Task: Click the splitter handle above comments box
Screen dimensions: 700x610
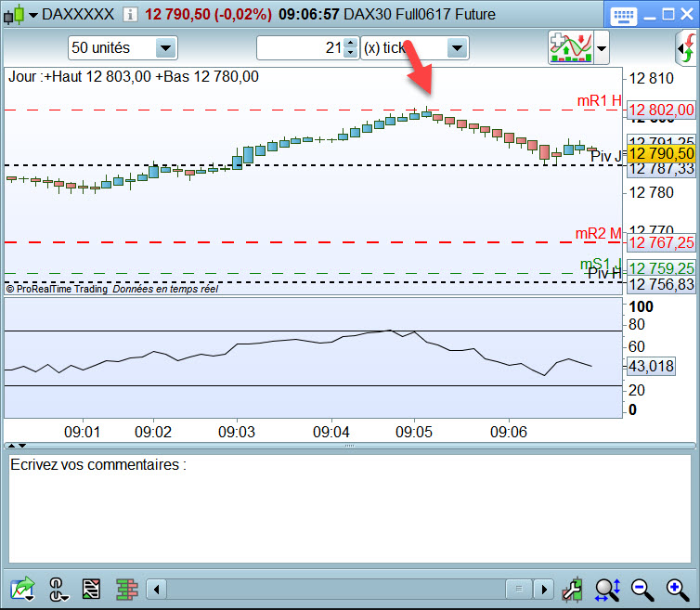Action: [350, 446]
